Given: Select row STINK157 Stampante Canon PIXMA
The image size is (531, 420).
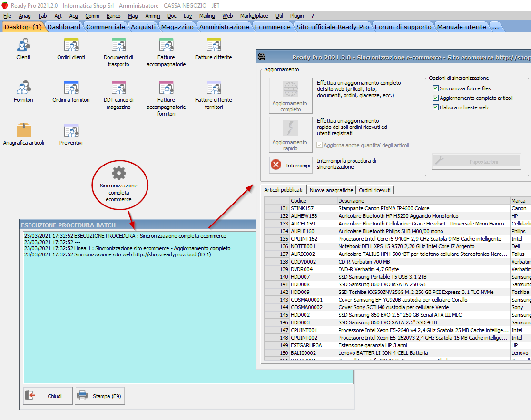Looking at the screenshot, I should [x=398, y=208].
